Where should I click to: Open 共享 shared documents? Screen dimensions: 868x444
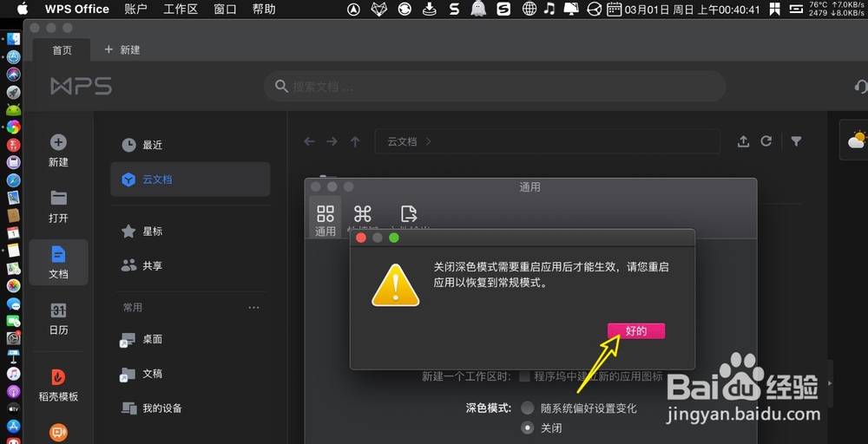tap(190, 265)
